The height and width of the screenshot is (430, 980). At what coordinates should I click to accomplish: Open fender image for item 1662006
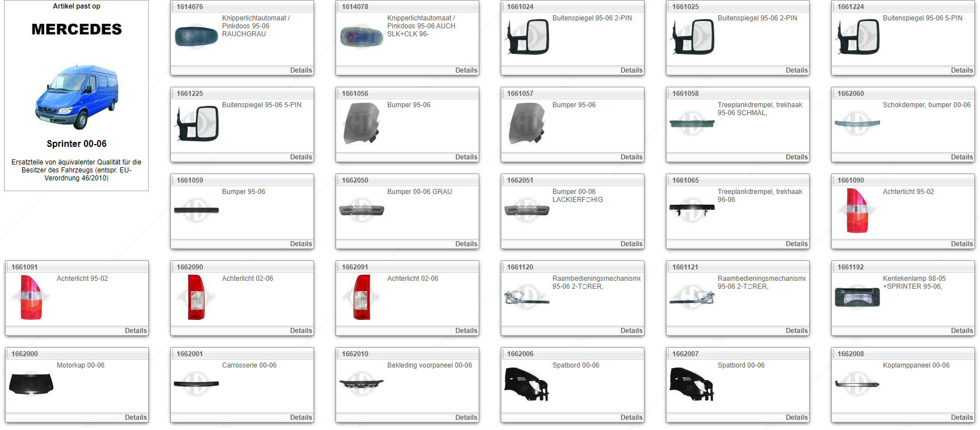(527, 384)
